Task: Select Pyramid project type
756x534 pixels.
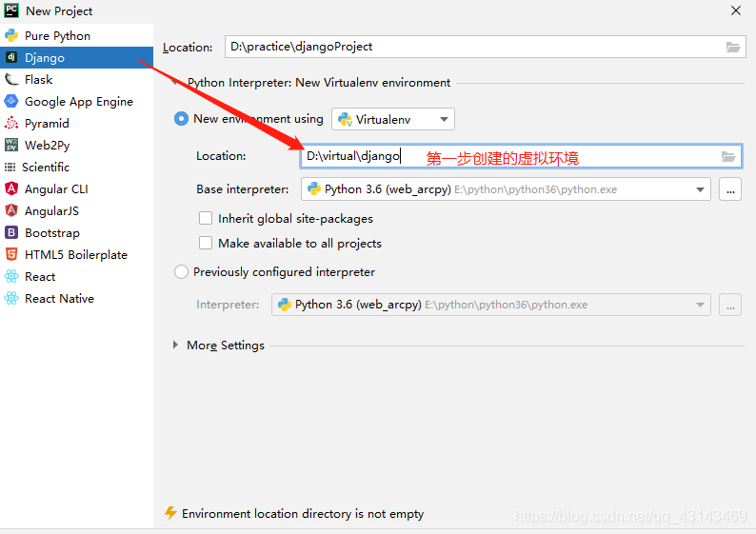Action: (x=77, y=124)
